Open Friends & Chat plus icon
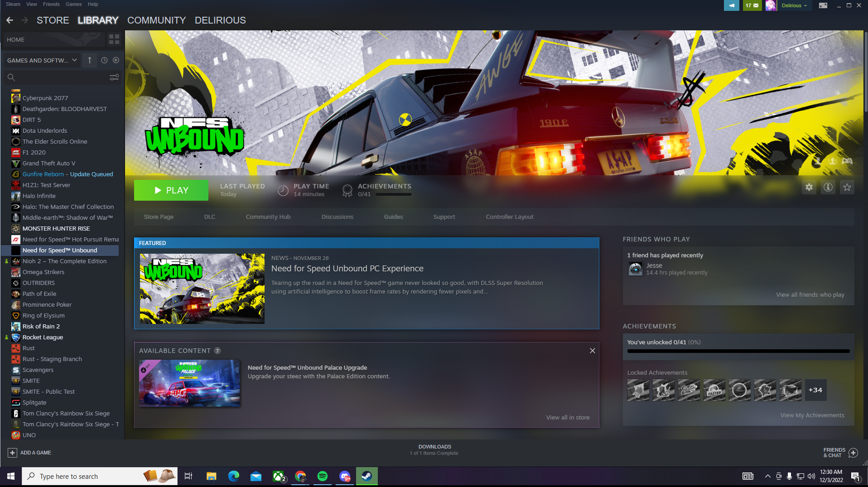The height and width of the screenshot is (487, 868). coord(854,453)
